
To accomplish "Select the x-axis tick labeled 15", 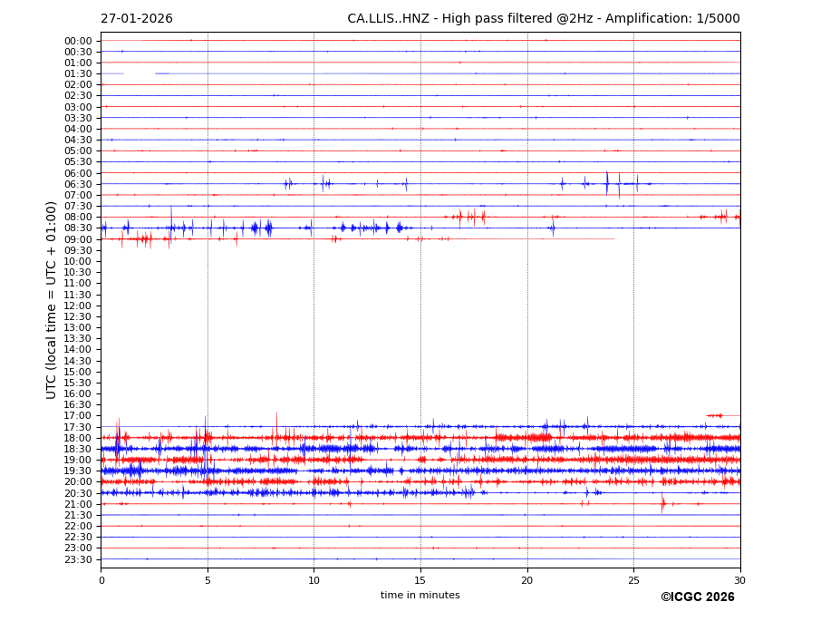I will (420, 580).
